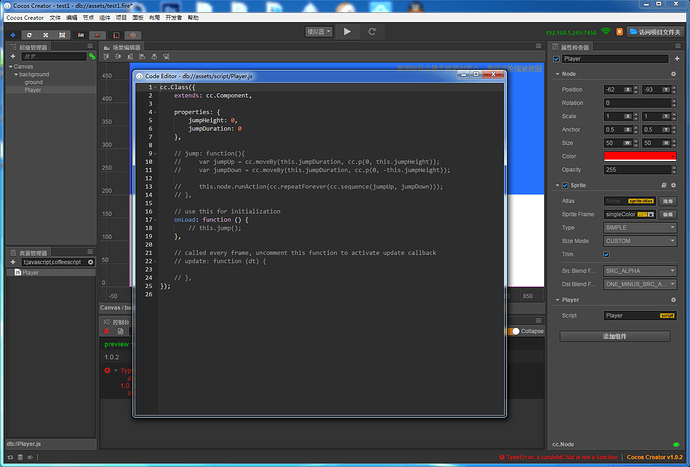
Task: Toggle the Player node active checkbox
Action: coord(557,59)
